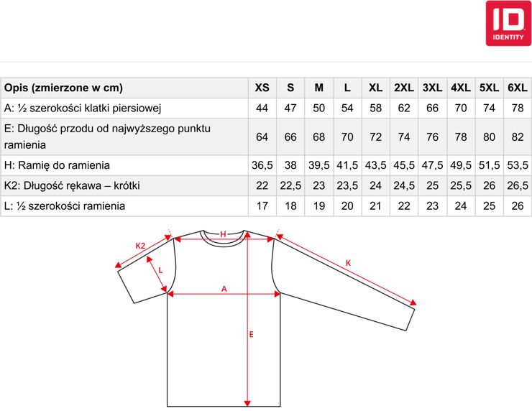Select the XS size column header
The image size is (532, 411).
[x=262, y=88]
